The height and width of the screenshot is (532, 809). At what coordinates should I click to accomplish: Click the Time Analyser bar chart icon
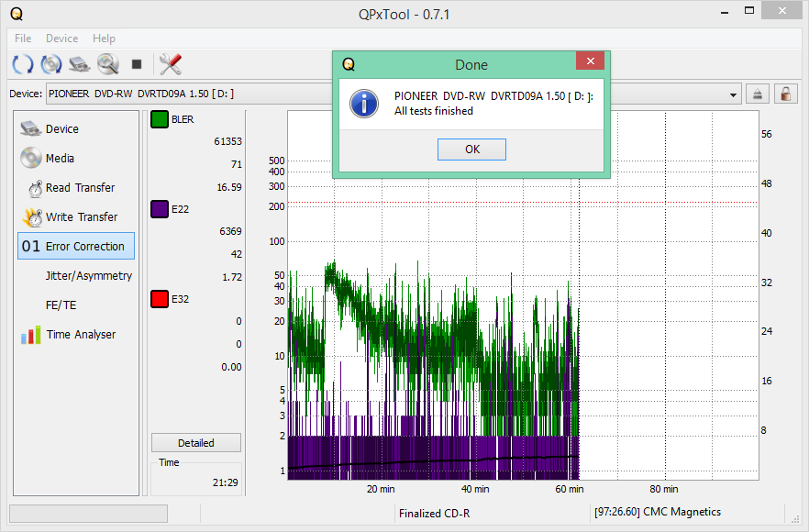[31, 335]
